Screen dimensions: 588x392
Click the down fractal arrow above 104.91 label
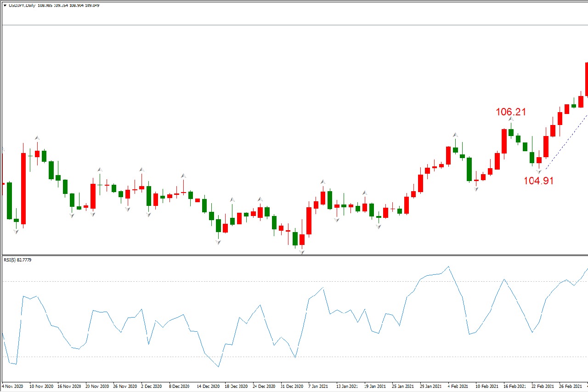[x=539, y=171]
